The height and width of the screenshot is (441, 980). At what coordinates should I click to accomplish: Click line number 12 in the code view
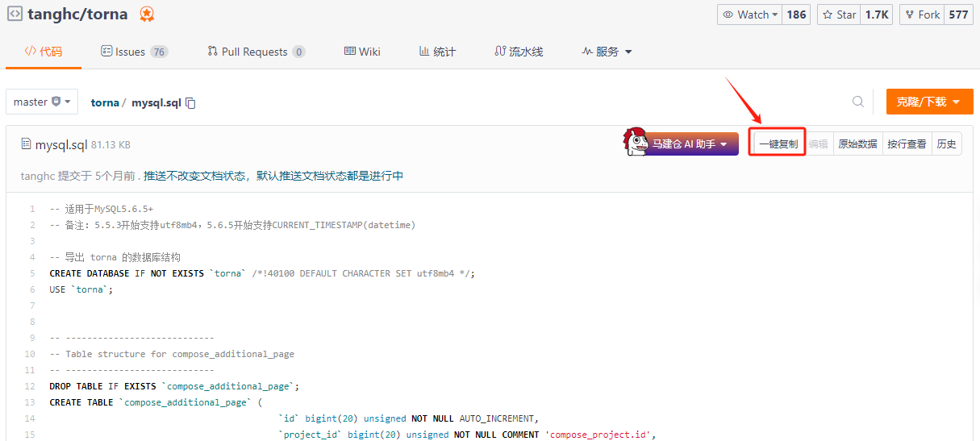click(30, 386)
